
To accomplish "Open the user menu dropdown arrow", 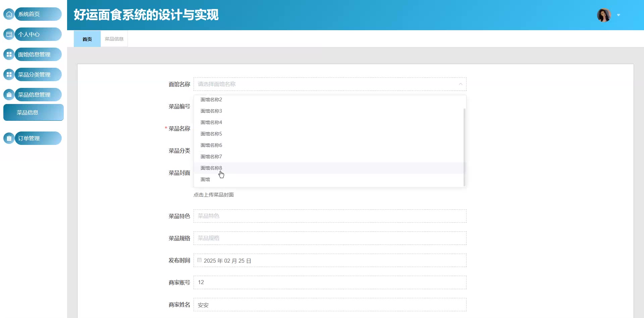I will (619, 15).
